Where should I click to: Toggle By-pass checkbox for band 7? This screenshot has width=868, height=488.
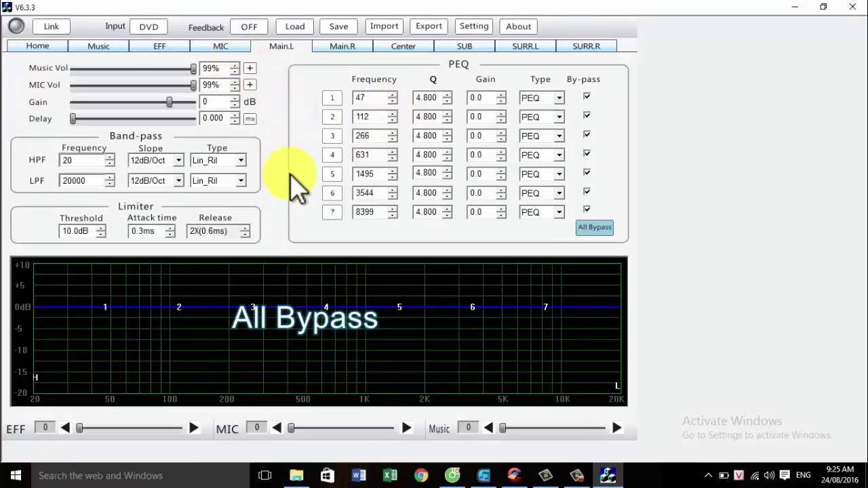[x=587, y=209]
